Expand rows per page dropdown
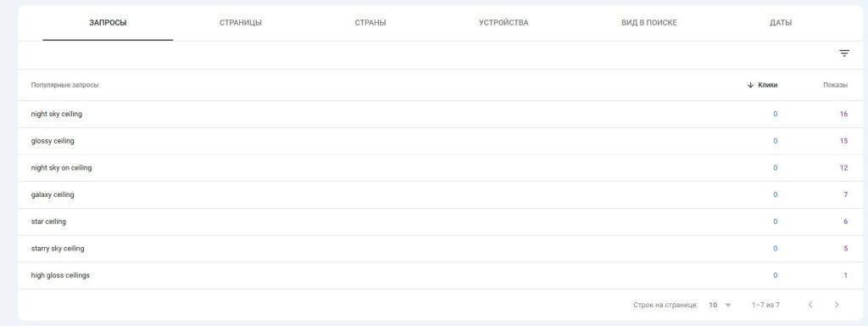868x326 pixels. (721, 305)
